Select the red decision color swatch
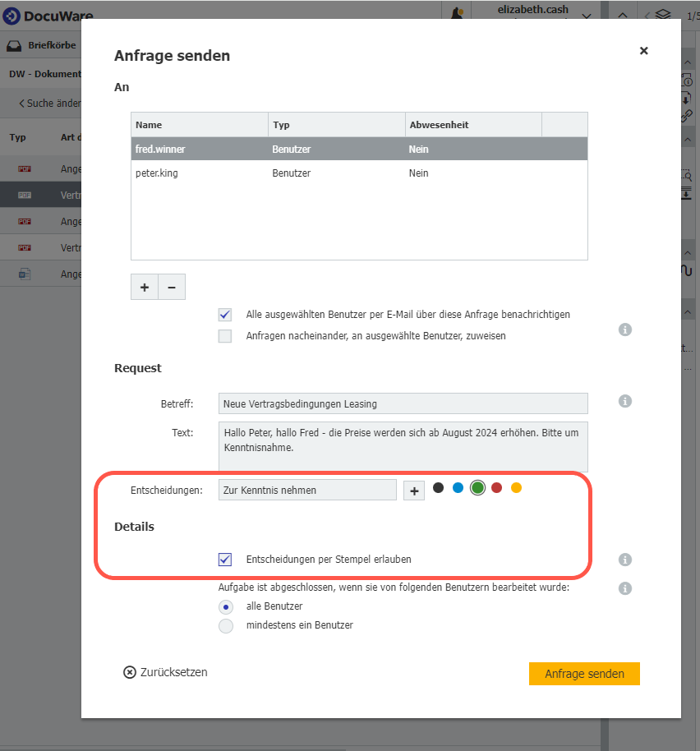 [x=496, y=487]
